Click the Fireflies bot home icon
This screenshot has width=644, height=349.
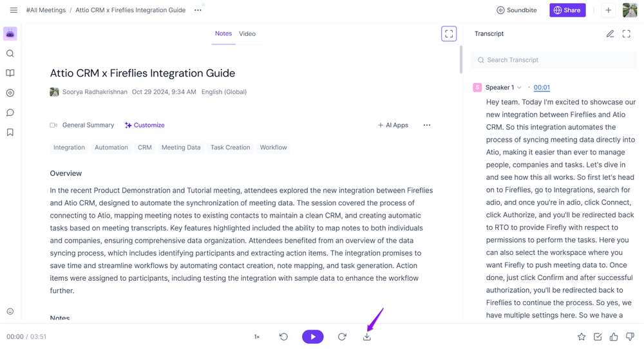point(10,33)
